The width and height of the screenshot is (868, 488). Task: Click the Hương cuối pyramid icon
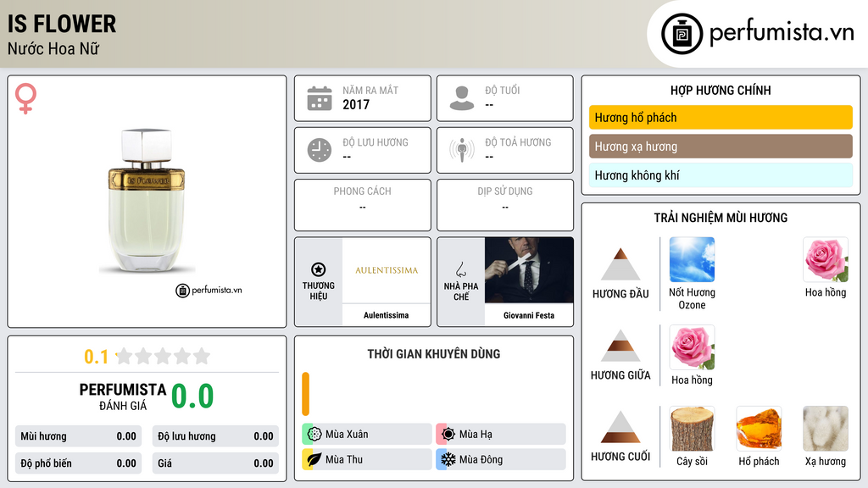[620, 427]
